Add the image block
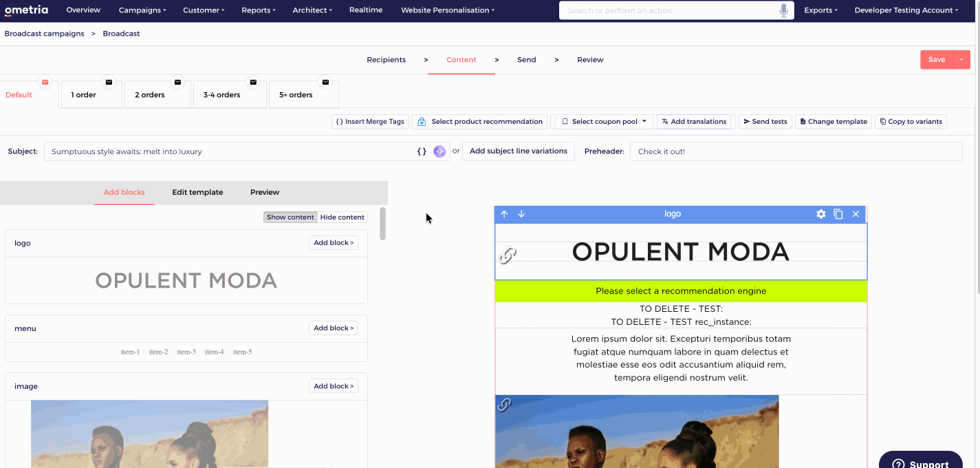The image size is (980, 468). 334,386
